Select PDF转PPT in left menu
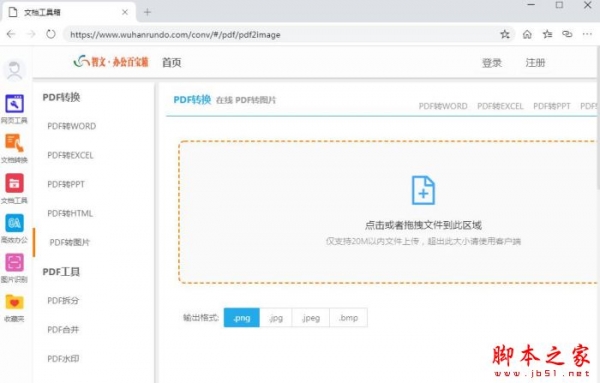This screenshot has width=600, height=383. (x=66, y=184)
